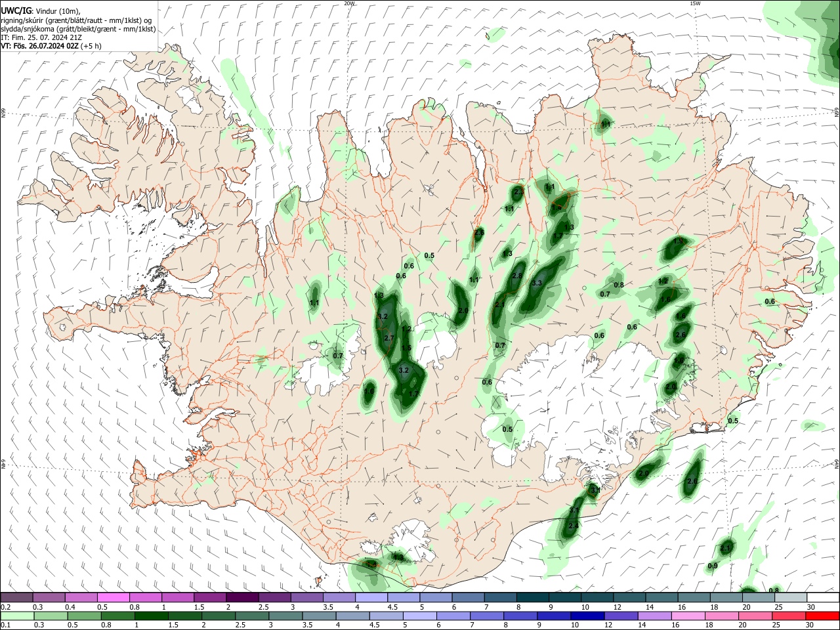Click the bright magenta swatch between 0.5 and 0.8
840x630 pixels.
113,597
